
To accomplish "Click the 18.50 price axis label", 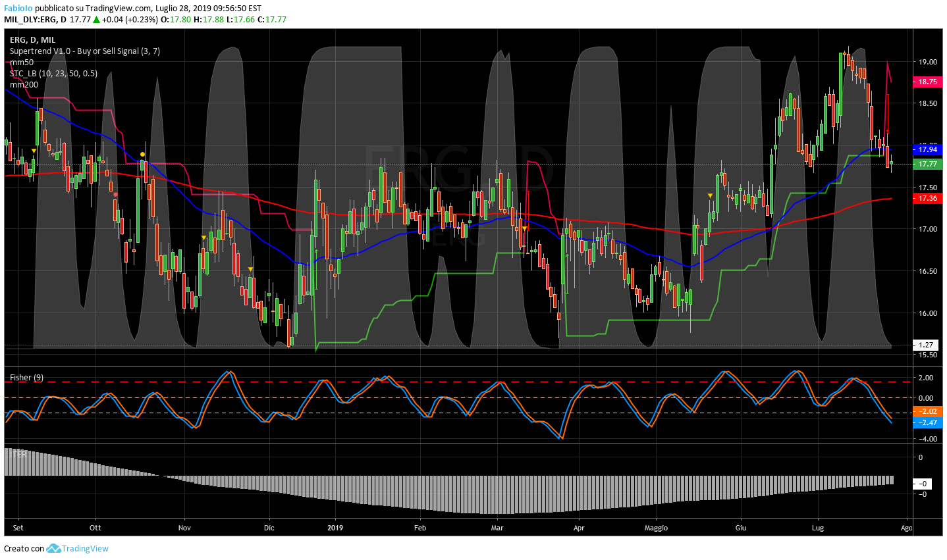I will click(x=927, y=103).
